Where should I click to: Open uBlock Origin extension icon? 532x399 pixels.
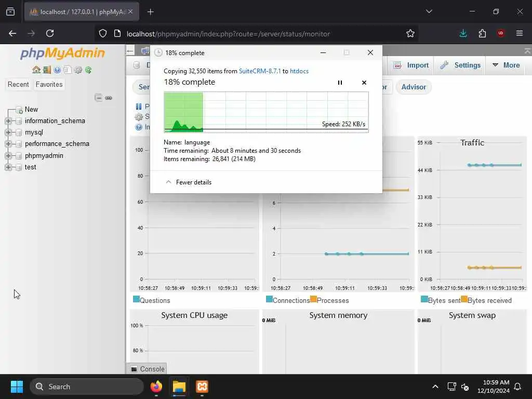(x=501, y=33)
